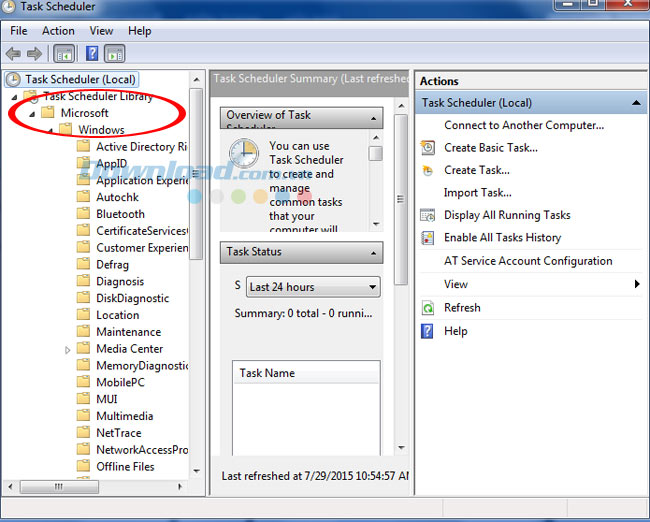Click the MUI folder icon

click(83, 398)
